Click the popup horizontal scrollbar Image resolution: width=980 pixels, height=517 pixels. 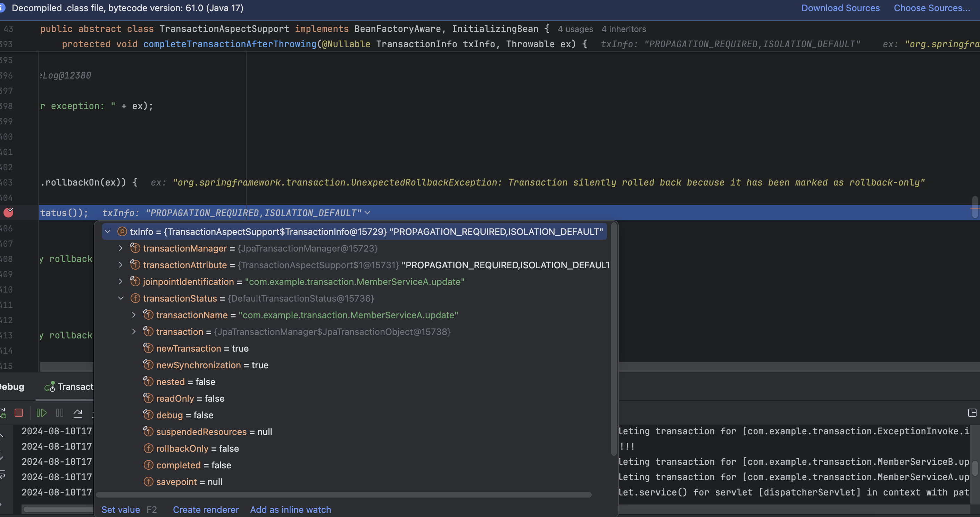pos(343,494)
